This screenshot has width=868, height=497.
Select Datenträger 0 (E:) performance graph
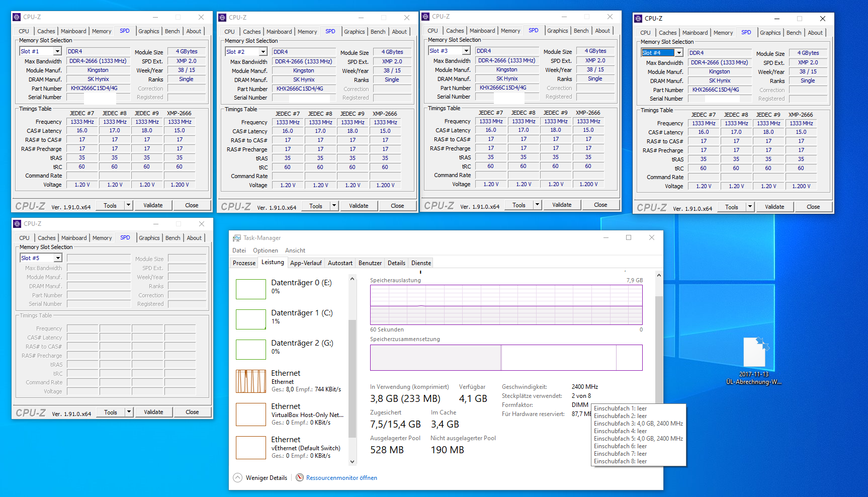click(x=251, y=289)
